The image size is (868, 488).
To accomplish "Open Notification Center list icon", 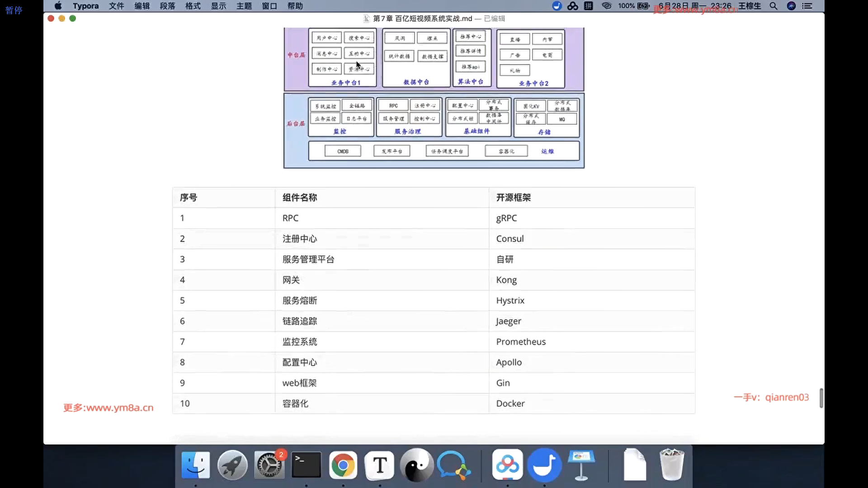I will click(807, 6).
